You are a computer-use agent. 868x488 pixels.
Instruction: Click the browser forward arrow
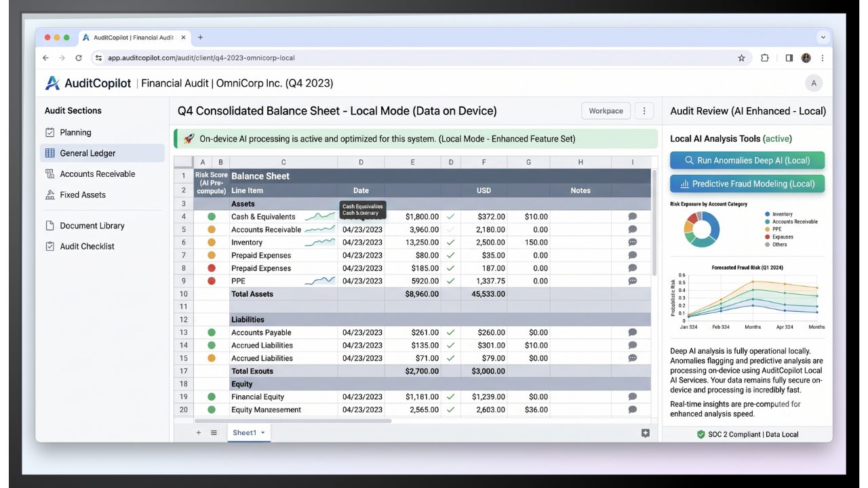click(62, 58)
